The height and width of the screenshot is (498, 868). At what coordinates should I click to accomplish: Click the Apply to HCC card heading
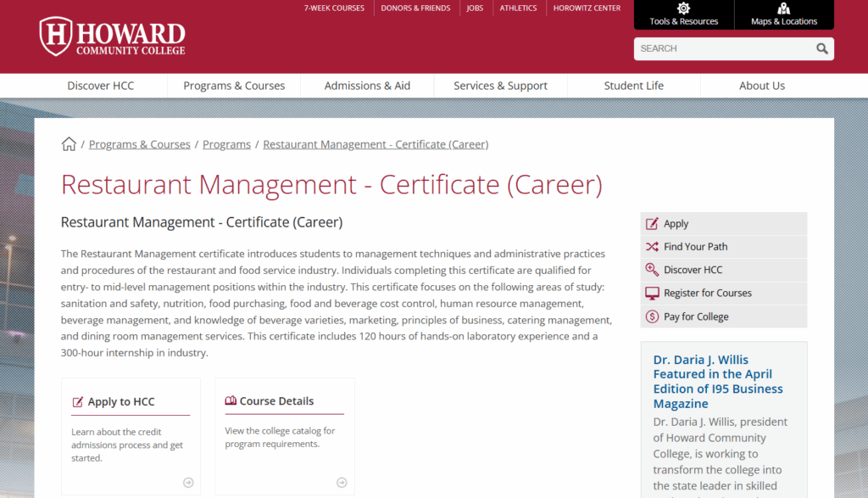(121, 401)
